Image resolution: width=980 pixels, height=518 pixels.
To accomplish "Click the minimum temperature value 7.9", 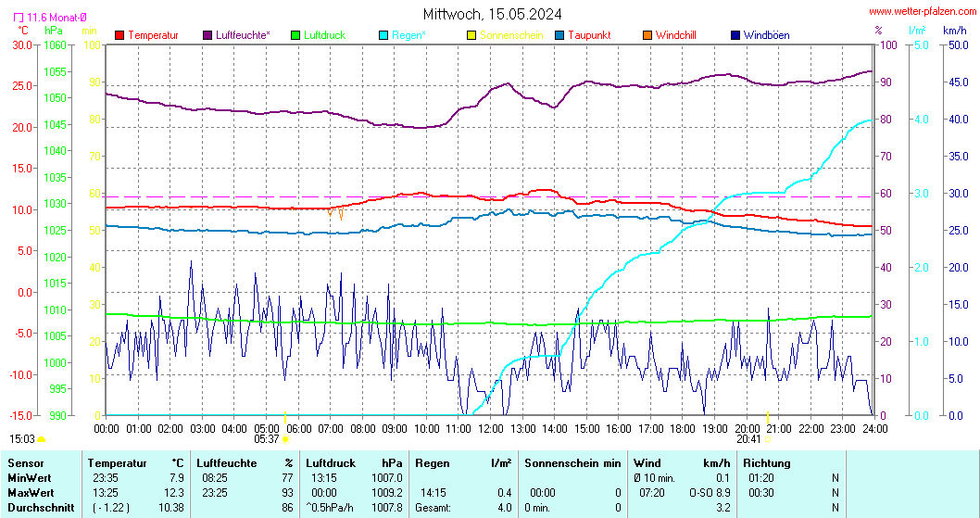I will [x=178, y=478].
